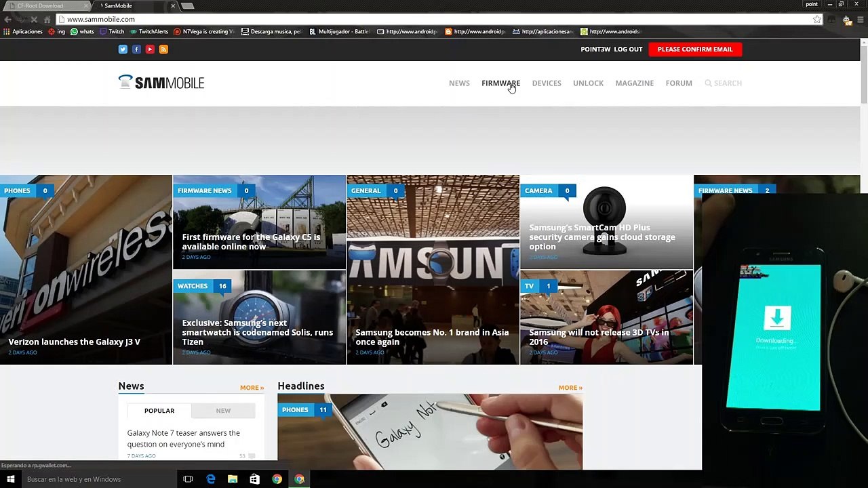
Task: Go back to the previous page
Action: coord(7,19)
